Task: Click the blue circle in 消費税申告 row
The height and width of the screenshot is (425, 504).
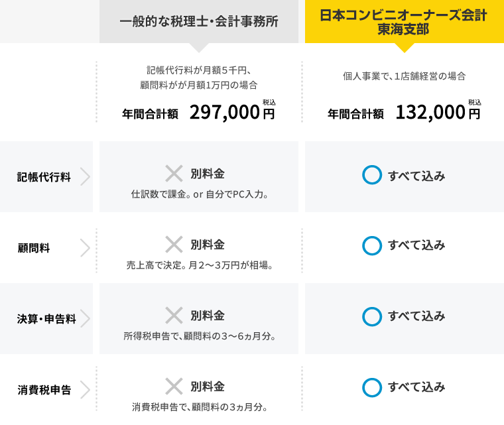Action: (372, 387)
